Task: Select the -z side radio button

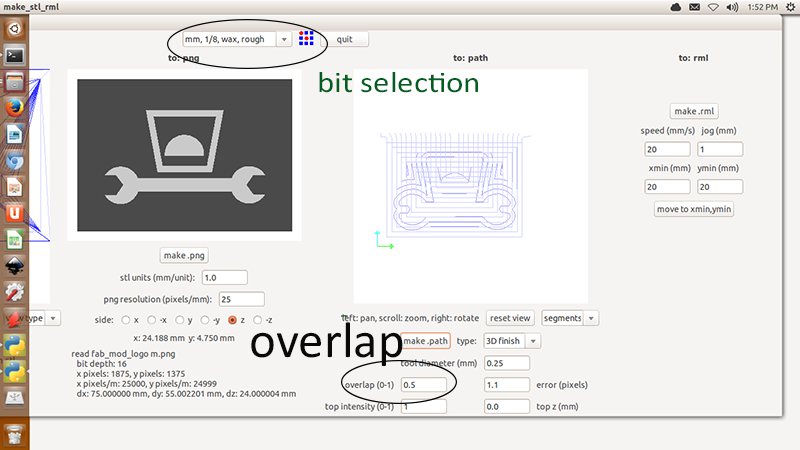Action: tap(258, 320)
